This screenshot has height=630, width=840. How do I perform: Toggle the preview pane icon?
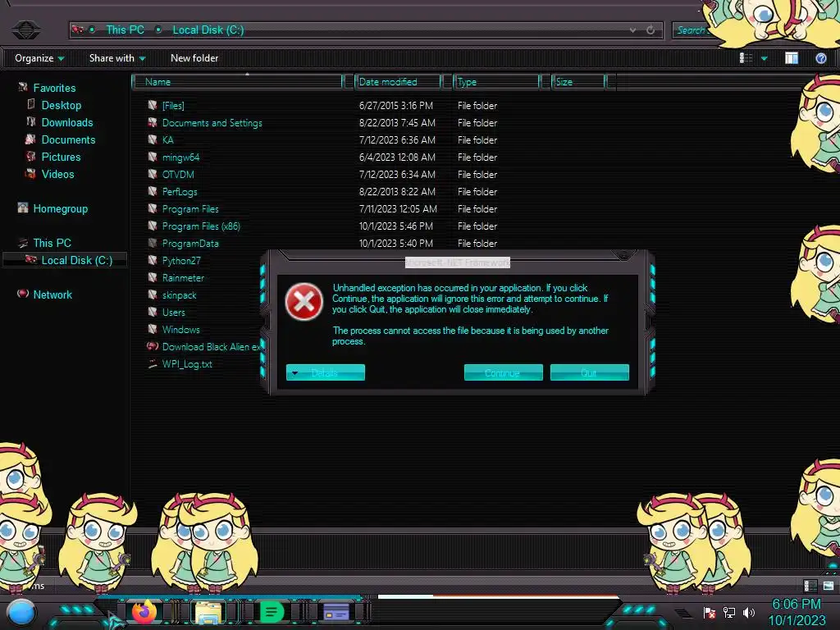coord(792,58)
